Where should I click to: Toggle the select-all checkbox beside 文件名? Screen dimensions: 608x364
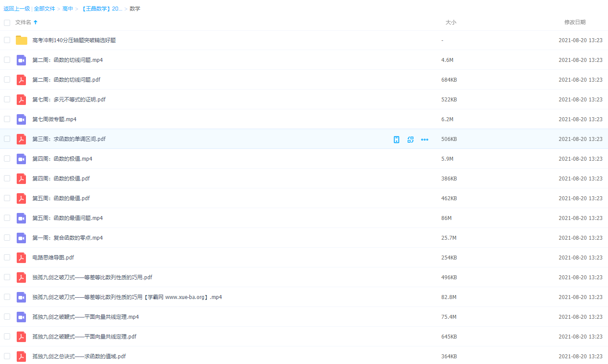(x=7, y=22)
